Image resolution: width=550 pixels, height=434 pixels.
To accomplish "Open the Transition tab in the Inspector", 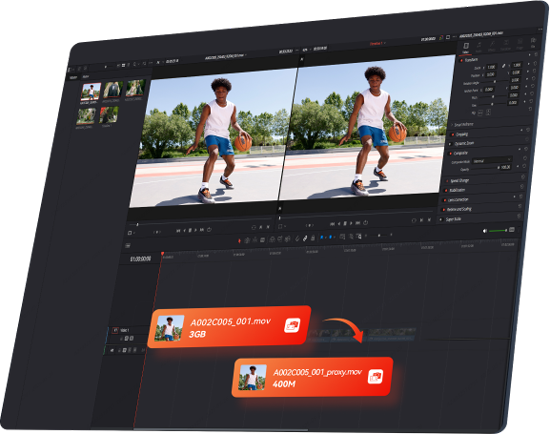I will tap(506, 45).
